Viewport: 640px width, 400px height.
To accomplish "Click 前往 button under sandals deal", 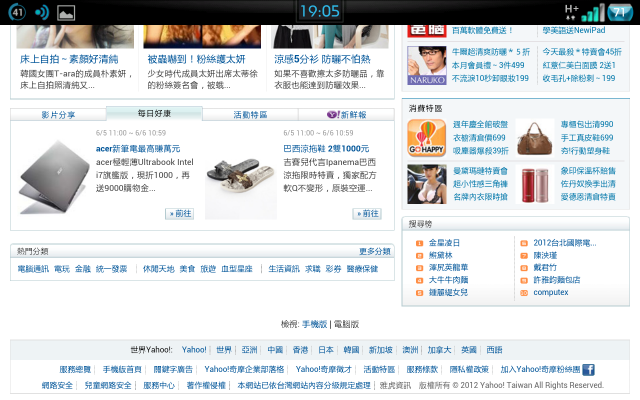I will (x=367, y=213).
